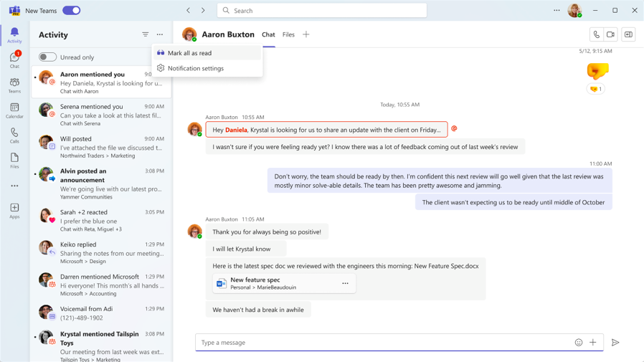Click the Word icon on the New feature spec
Image resolution: width=644 pixels, height=362 pixels.
coord(222,283)
